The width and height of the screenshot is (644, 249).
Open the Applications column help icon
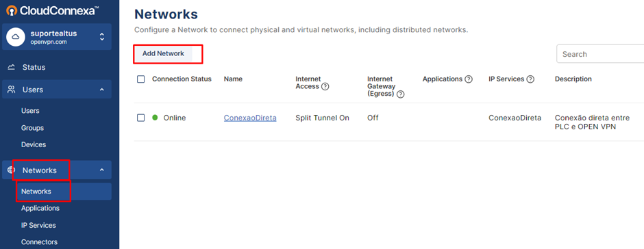pyautogui.click(x=468, y=79)
